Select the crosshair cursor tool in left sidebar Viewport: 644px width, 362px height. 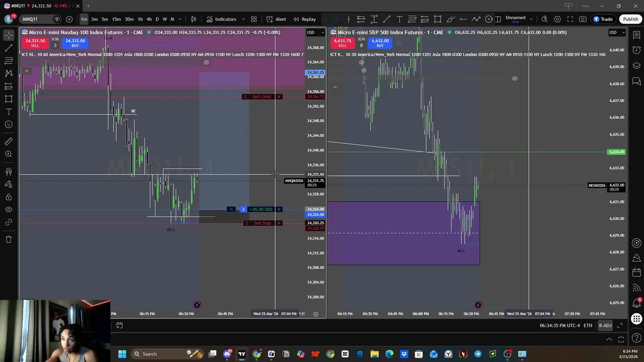pyautogui.click(x=9, y=35)
